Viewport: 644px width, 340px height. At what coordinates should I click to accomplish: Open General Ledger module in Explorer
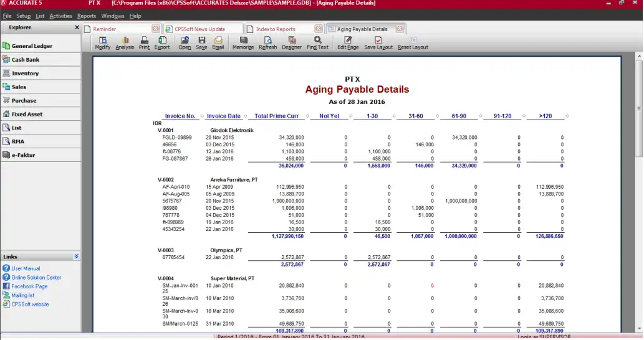(41, 46)
